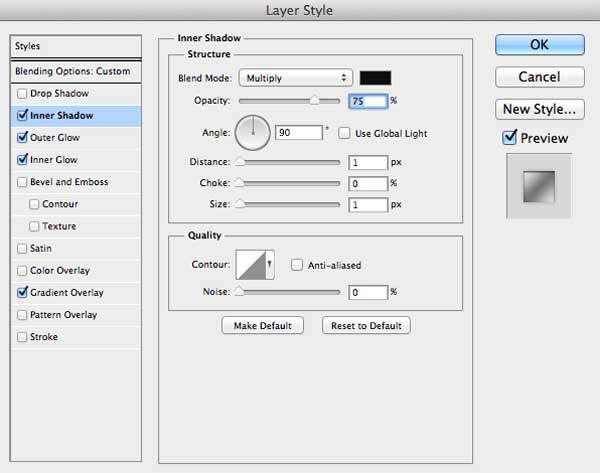Open the Blend Mode Multiply dropdown
The image size is (600, 473).
[x=295, y=78]
